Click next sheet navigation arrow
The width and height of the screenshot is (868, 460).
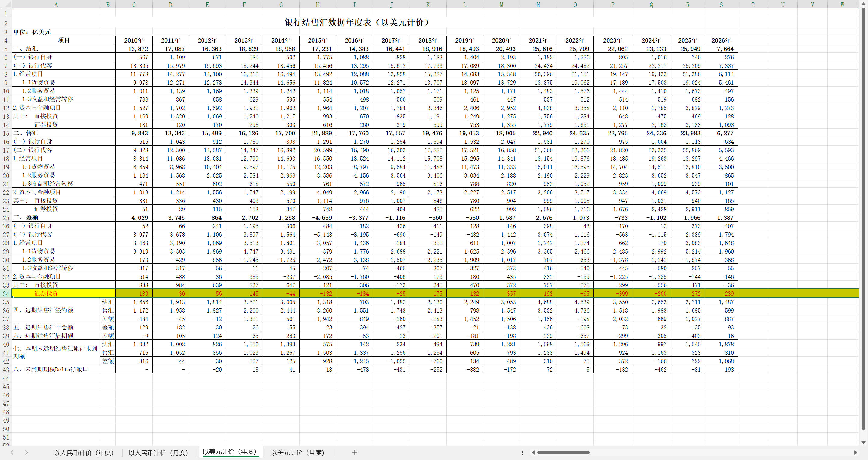26,452
